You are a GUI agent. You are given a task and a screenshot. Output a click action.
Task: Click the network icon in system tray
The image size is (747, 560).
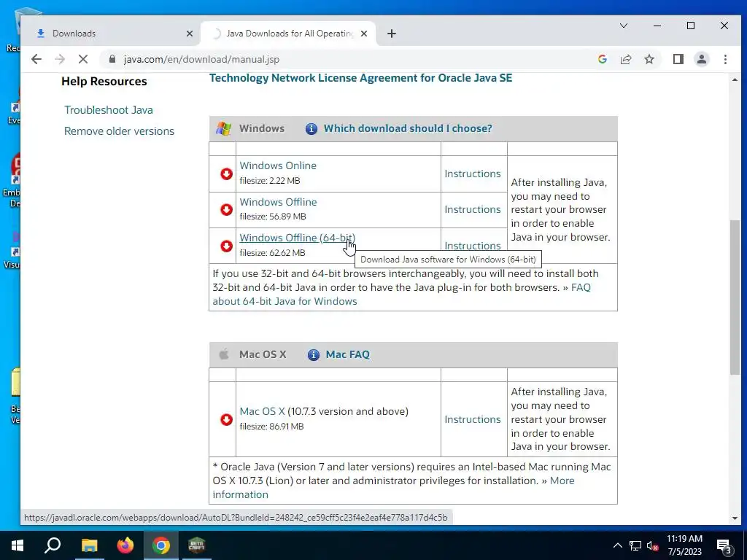pos(635,545)
